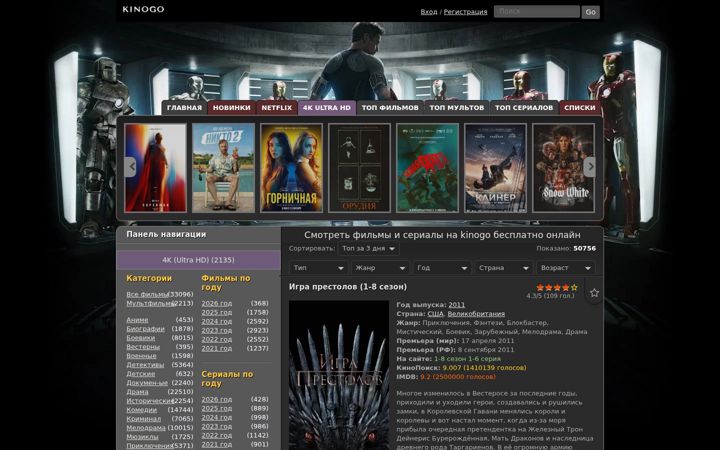Open the Жанр filter dropdown

point(380,268)
